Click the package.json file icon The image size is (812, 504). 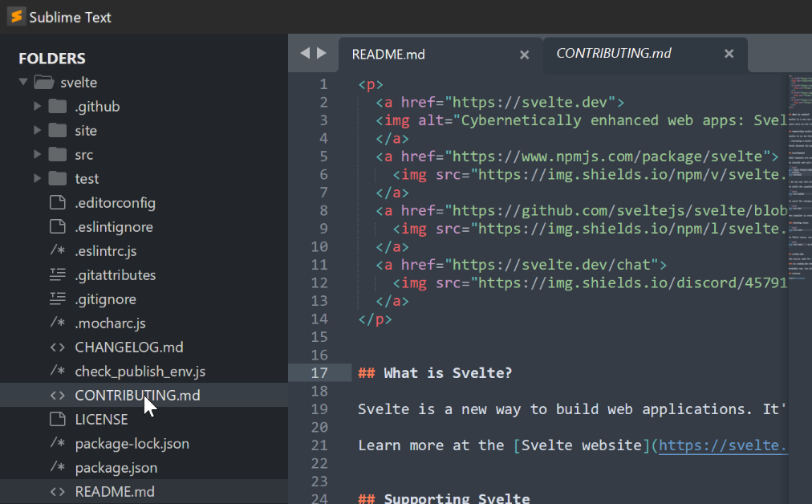(58, 467)
